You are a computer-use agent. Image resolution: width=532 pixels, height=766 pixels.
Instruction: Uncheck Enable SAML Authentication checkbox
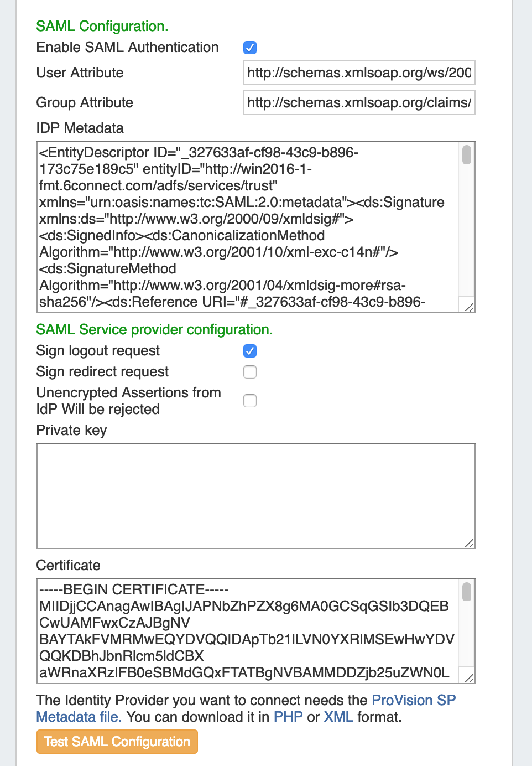coord(250,48)
